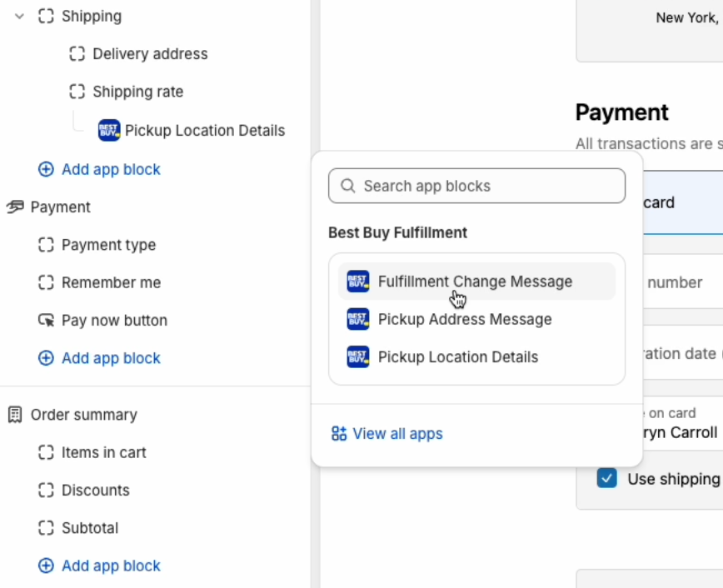
Task: Click the name on card field in preview
Action: coord(683,423)
